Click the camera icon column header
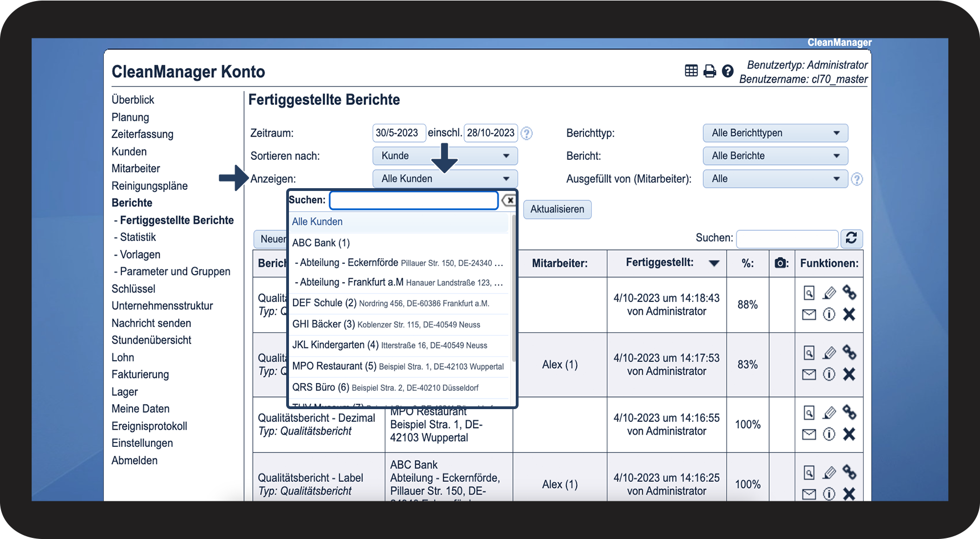The image size is (980, 539). (x=781, y=263)
